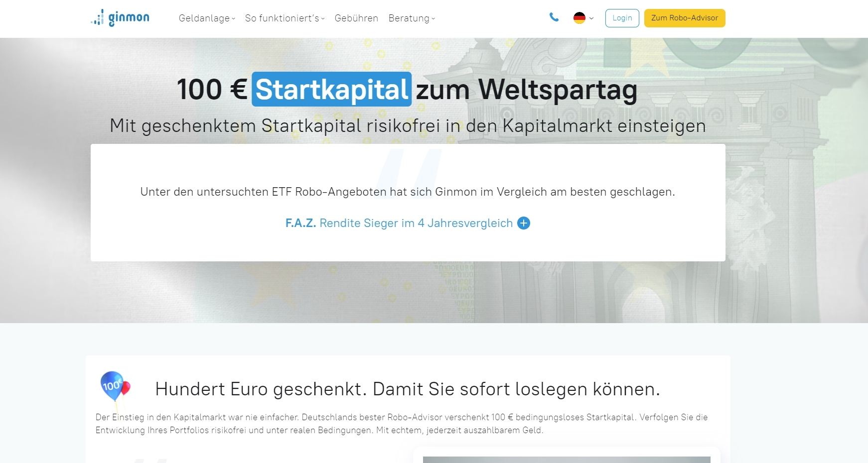Click the phone contact icon
Viewport: 868px width, 463px height.
(x=554, y=17)
